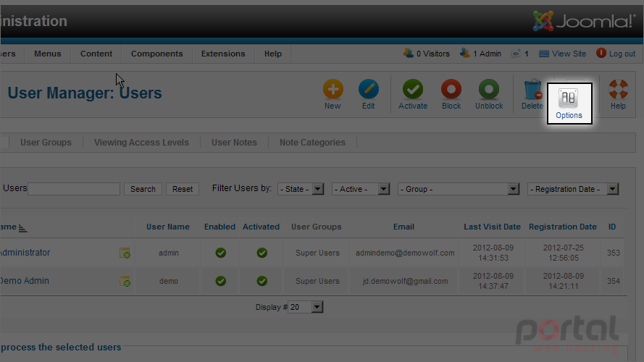Click the ID 354 cell

pos(613,281)
